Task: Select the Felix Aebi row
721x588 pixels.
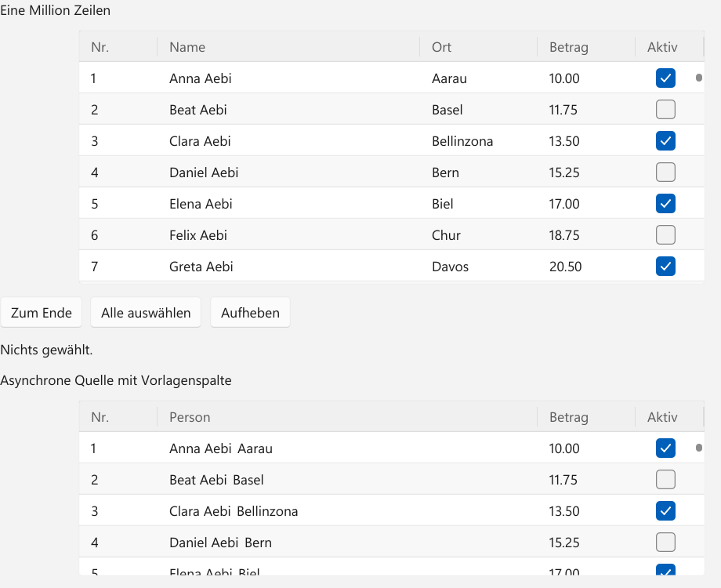Action: coord(392,235)
